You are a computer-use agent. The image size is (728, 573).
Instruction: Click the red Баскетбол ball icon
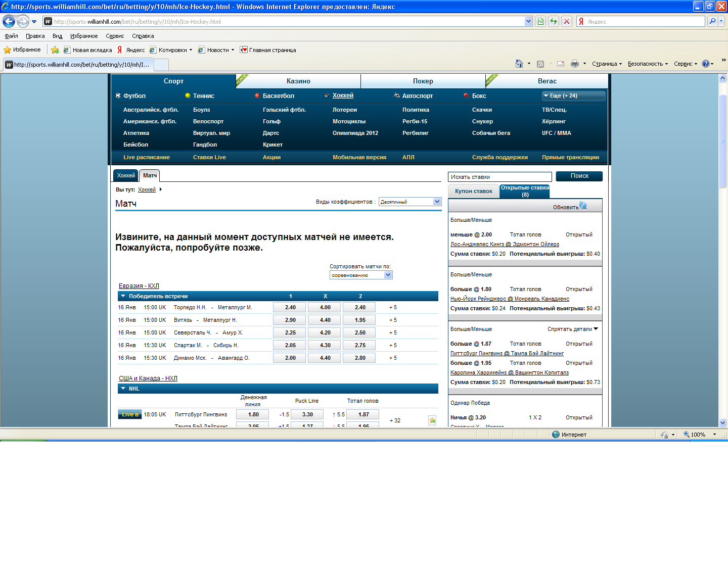click(x=257, y=96)
